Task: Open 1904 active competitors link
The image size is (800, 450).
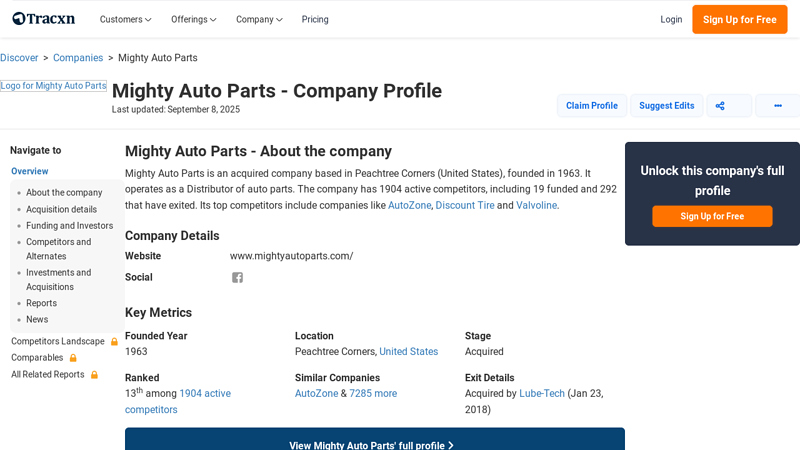Action: coord(178,402)
